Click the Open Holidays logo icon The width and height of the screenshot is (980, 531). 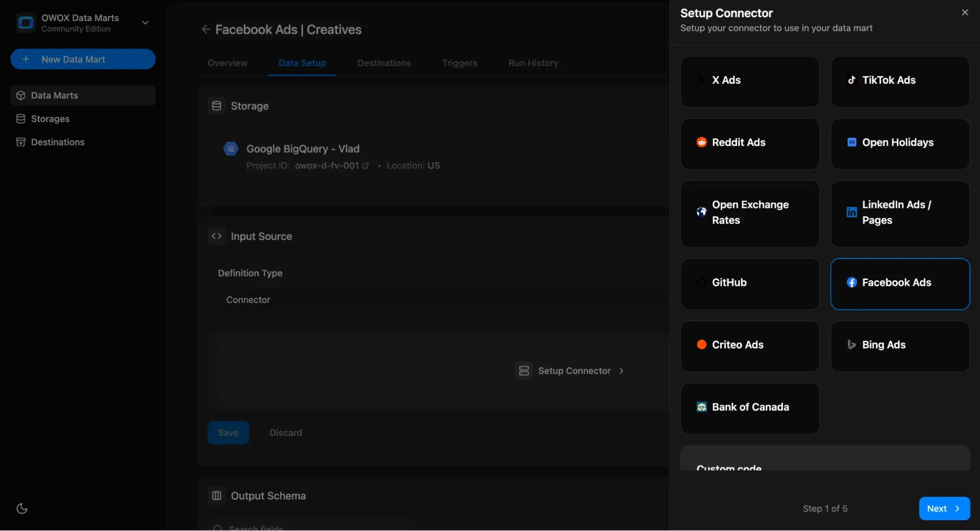(x=852, y=142)
